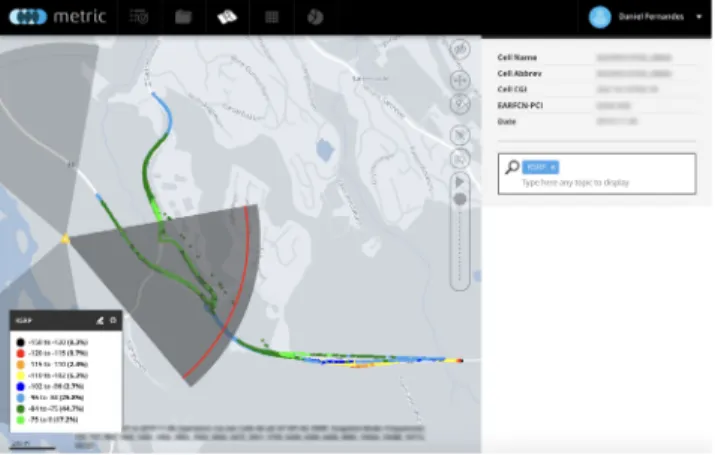
Task: Click the red arc on the sector
Action: [x=239, y=292]
